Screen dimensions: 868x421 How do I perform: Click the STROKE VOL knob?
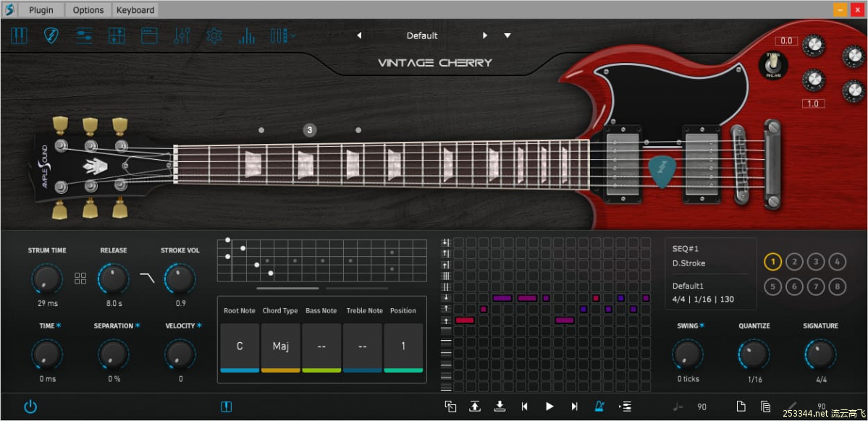180,278
